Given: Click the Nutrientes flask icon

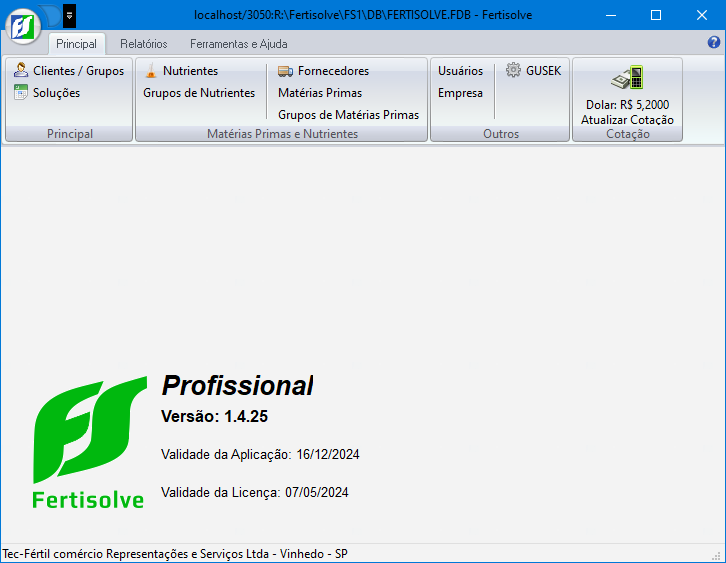Looking at the screenshot, I should [151, 70].
